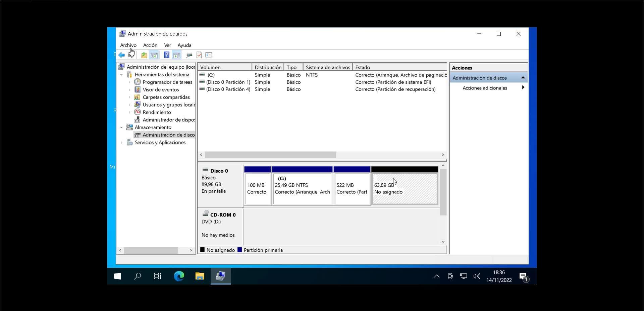
Task: Open the Ver menu
Action: click(x=167, y=45)
